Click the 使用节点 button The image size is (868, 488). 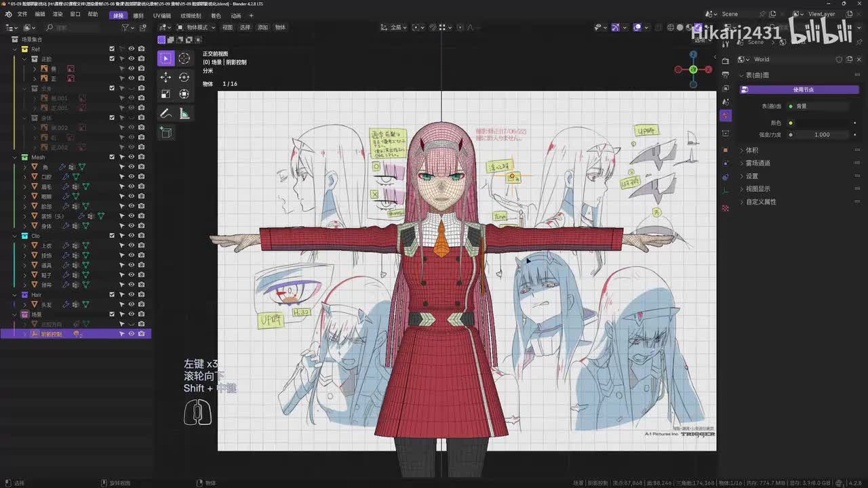pyautogui.click(x=799, y=89)
